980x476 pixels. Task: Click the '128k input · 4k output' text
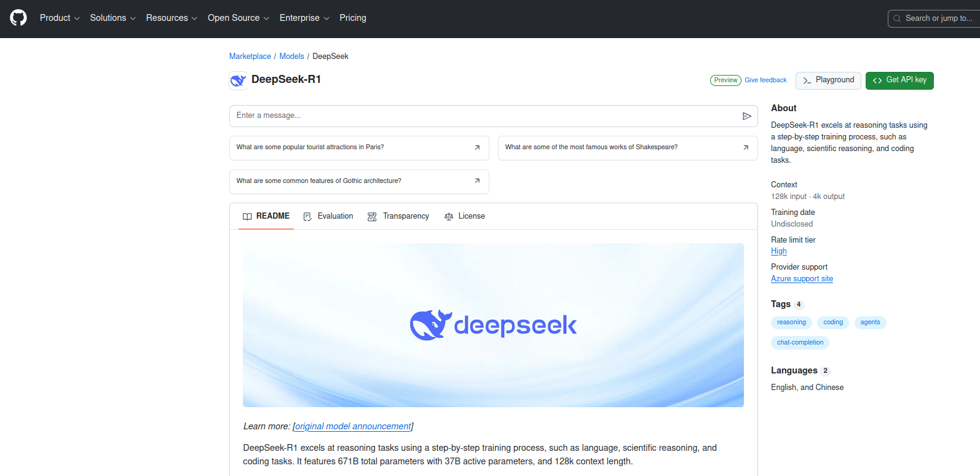[808, 197]
